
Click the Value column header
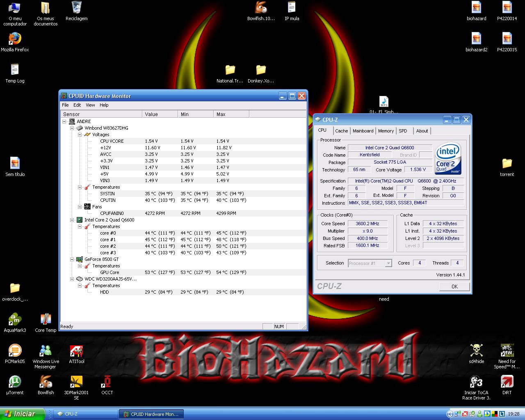click(160, 114)
